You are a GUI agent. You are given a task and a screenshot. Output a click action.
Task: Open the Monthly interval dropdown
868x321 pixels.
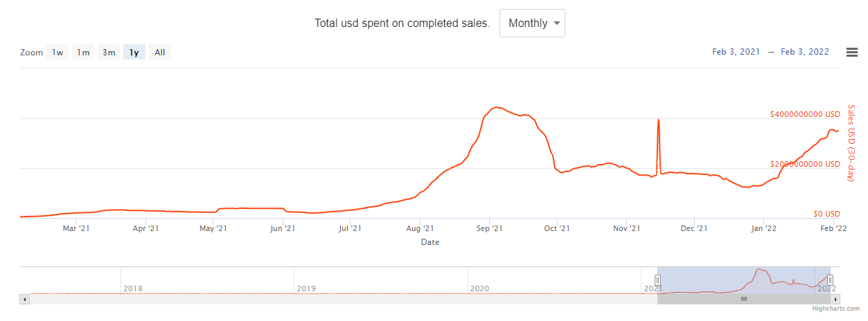click(532, 24)
